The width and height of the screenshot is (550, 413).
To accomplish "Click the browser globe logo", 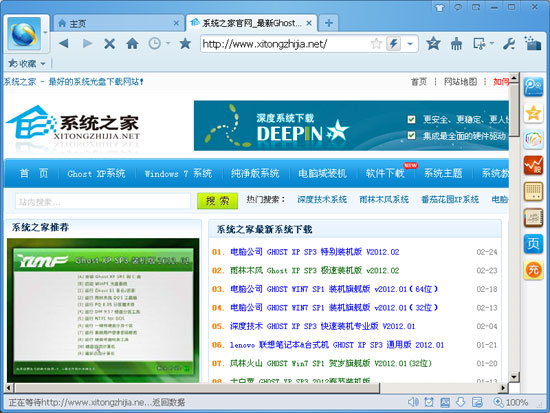I will point(24,34).
